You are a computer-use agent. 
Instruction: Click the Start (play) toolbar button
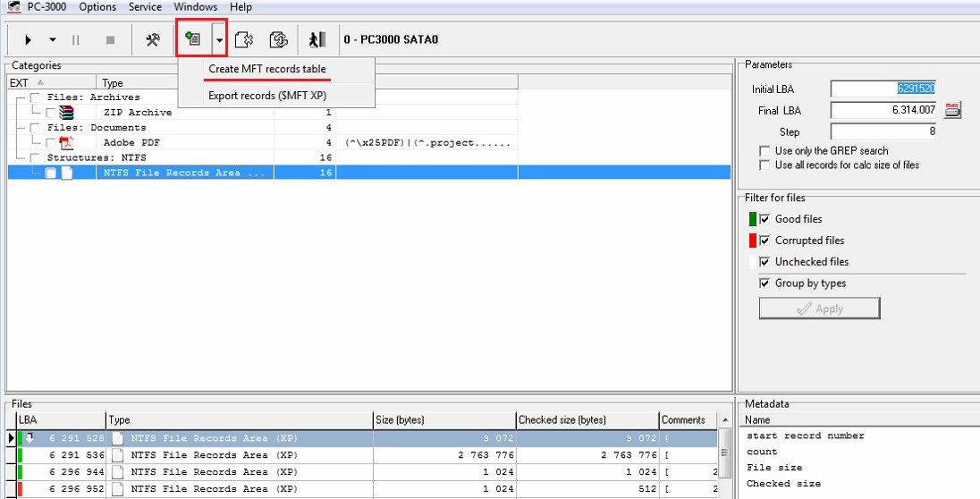pos(29,39)
